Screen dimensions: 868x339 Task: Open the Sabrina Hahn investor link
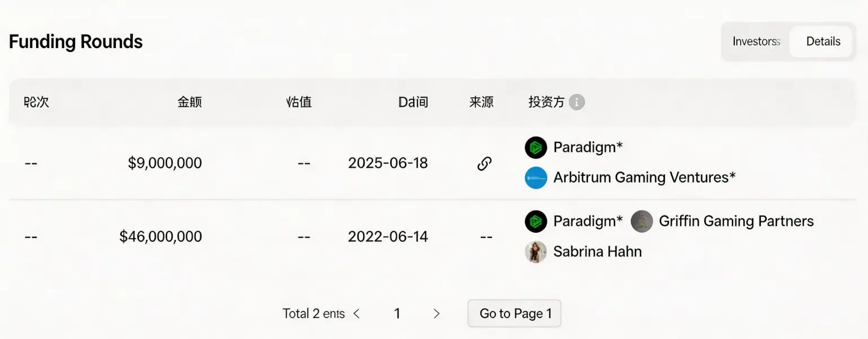[x=597, y=251]
